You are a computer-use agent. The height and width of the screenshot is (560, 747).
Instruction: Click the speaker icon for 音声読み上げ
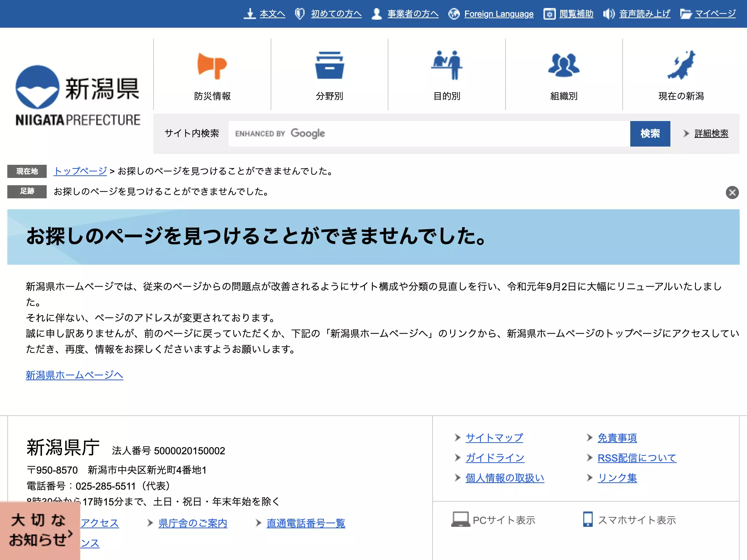609,14
